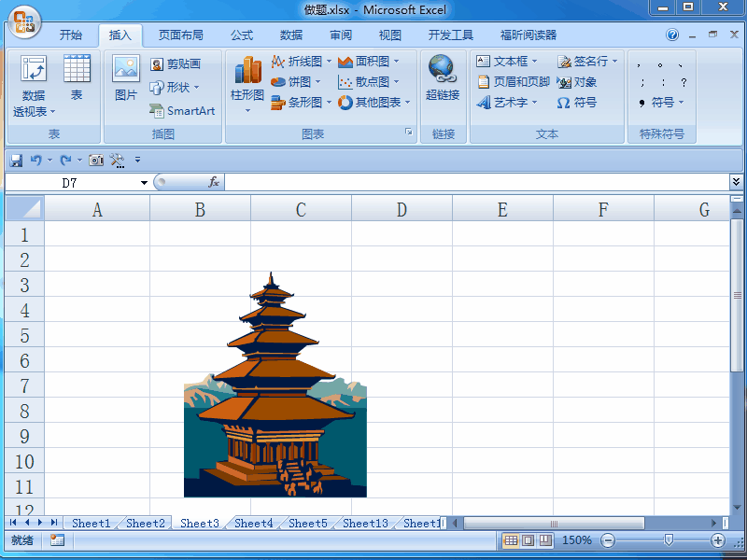Select the Sheet4 worksheet tab
Viewport: 747px width, 560px height.
tap(254, 523)
